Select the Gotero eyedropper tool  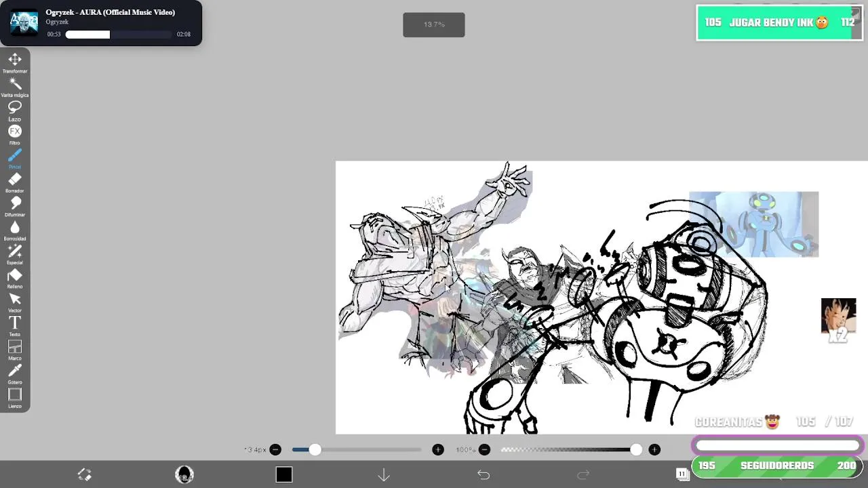(x=15, y=374)
